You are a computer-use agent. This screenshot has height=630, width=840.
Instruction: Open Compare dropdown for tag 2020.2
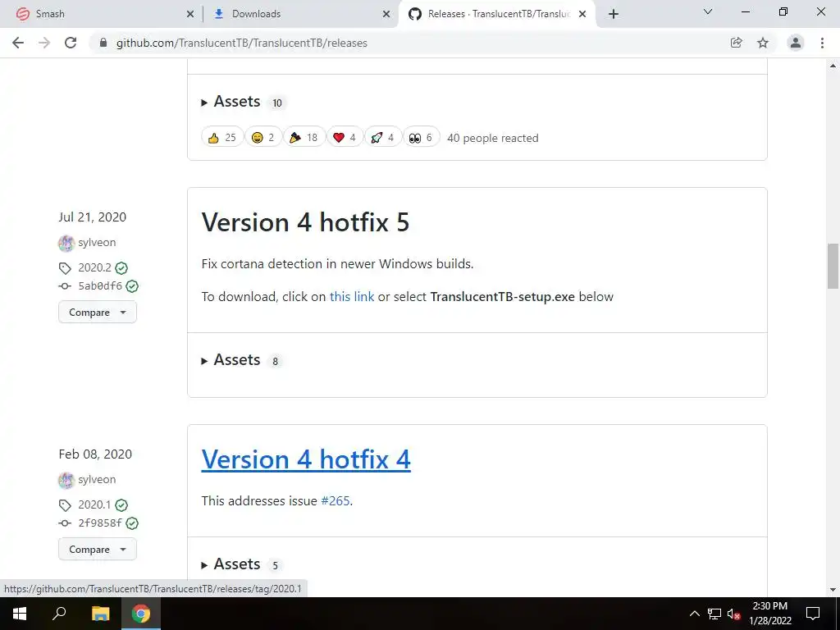tap(98, 313)
